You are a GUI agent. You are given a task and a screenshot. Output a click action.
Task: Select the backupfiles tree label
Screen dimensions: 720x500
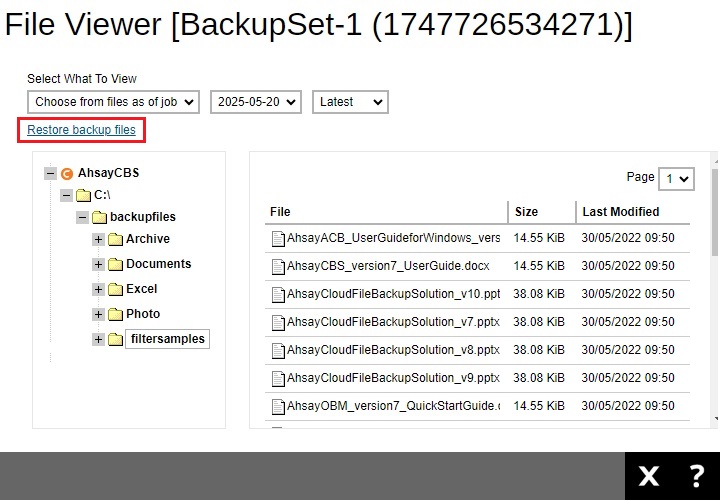[x=143, y=217]
